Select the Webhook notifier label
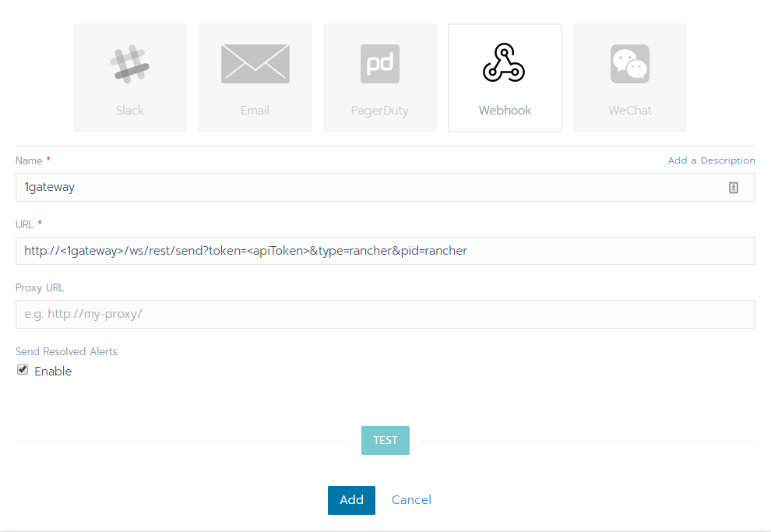 (x=505, y=111)
